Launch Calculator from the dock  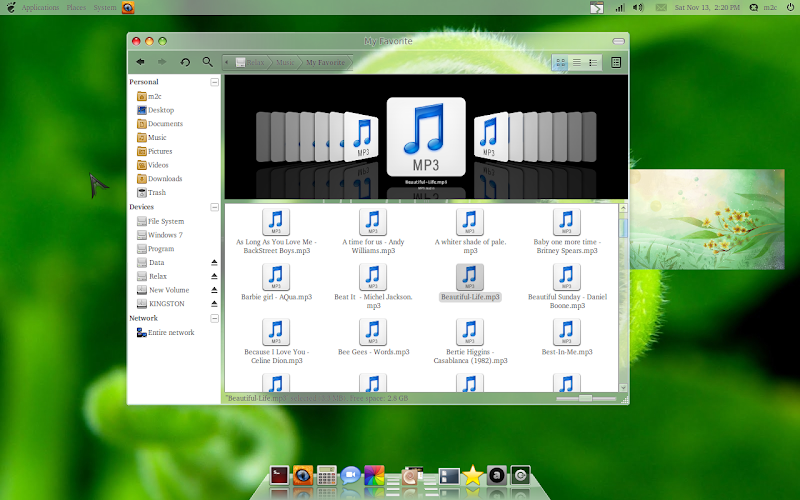click(327, 476)
